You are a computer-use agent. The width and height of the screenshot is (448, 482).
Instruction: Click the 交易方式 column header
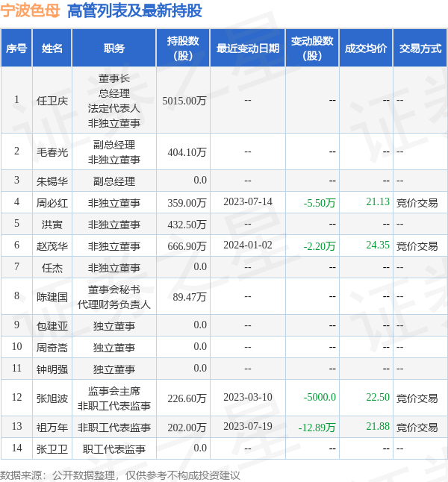tap(420, 48)
